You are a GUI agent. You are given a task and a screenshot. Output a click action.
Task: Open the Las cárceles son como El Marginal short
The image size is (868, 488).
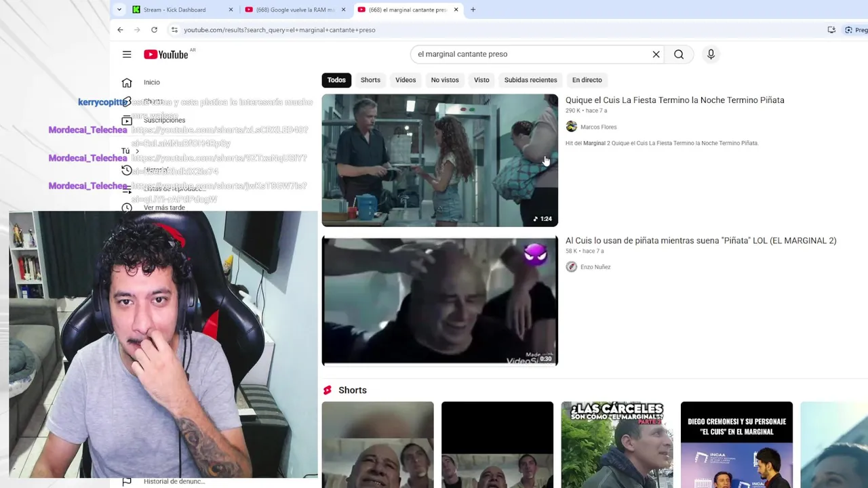[617, 445]
